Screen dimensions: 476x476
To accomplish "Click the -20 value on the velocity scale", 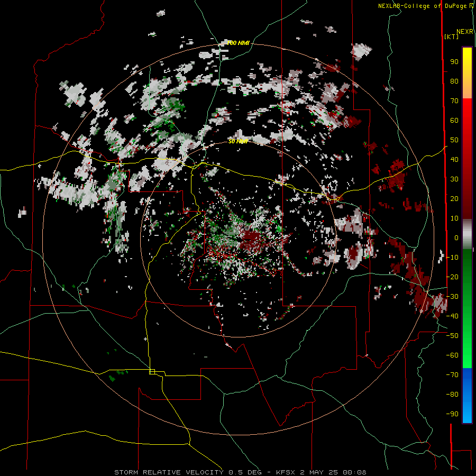I will [x=452, y=277].
